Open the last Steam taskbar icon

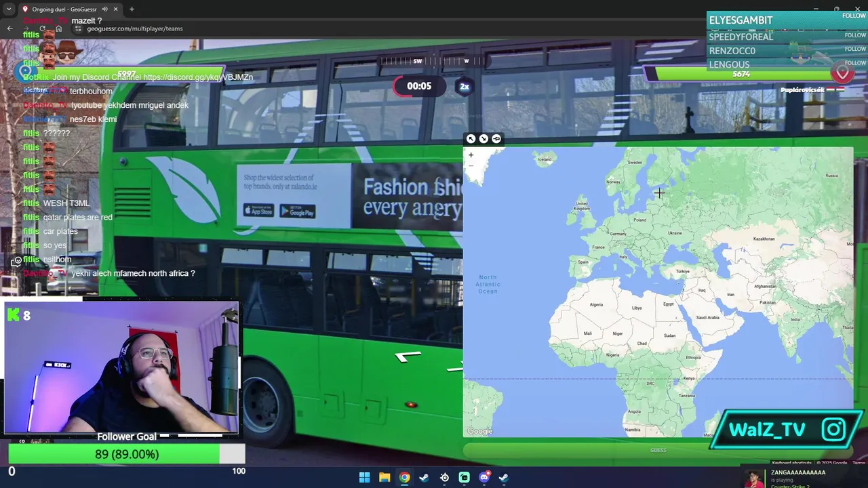504,477
